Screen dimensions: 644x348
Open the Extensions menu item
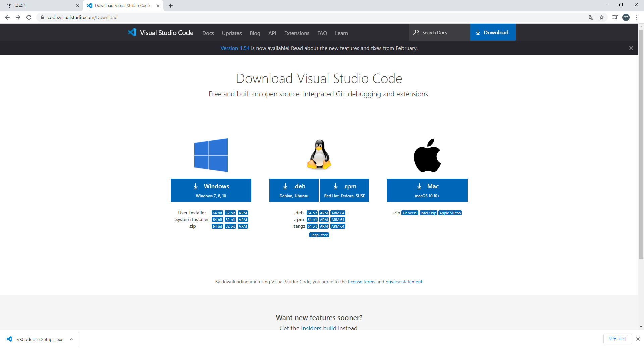point(297,33)
